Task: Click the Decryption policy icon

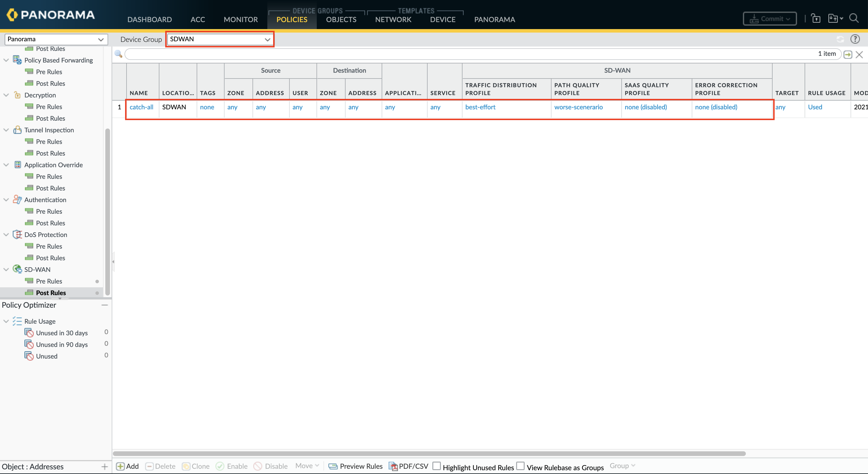Action: 17,95
